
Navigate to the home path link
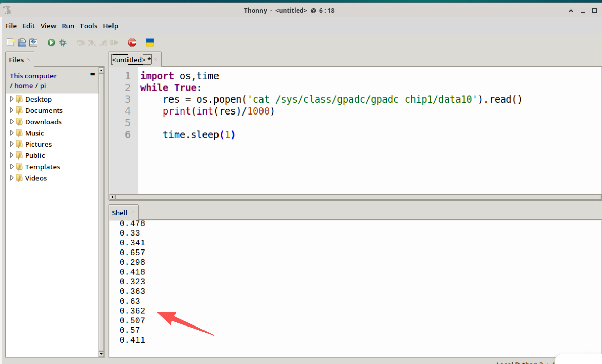pos(24,86)
